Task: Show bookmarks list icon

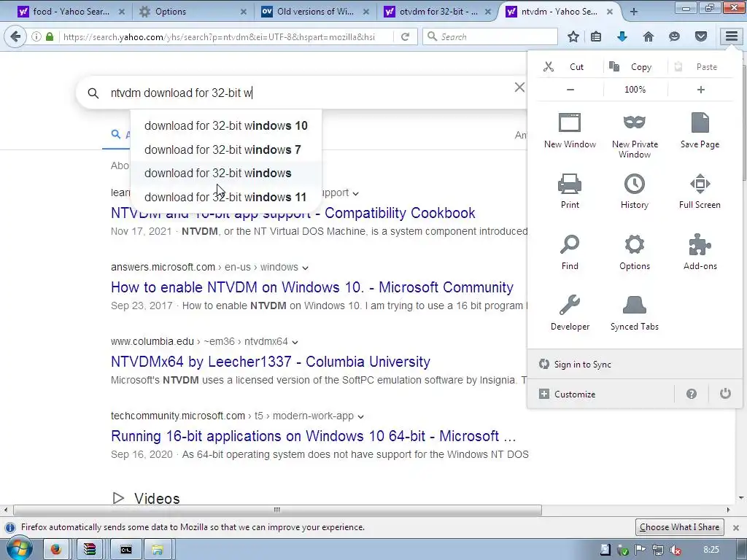Action: click(x=596, y=36)
